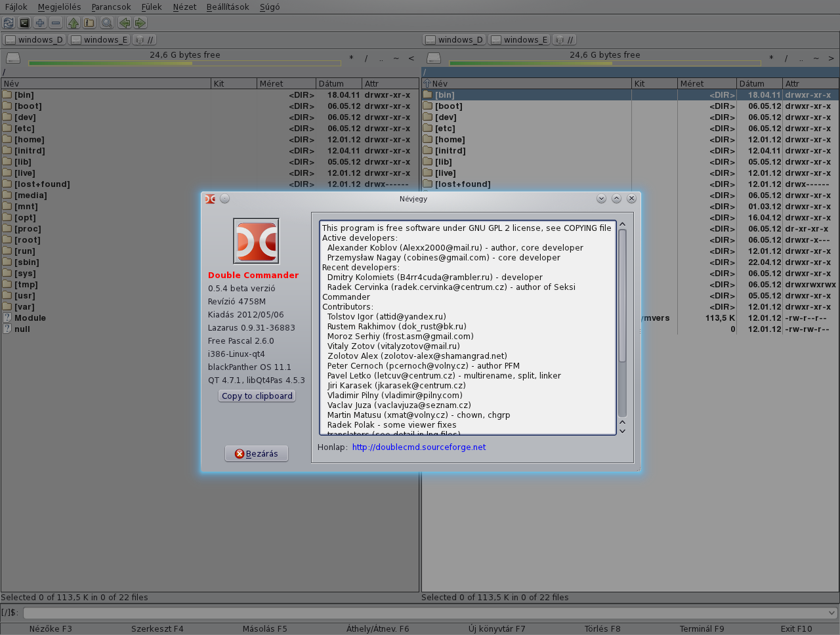The width and height of the screenshot is (840, 635).
Task: Open the right panel drive list icon
Action: coord(434,58)
